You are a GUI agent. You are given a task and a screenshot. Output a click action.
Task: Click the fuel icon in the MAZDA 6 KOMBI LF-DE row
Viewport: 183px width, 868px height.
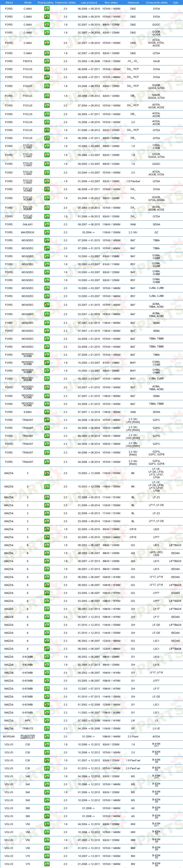[47, 697]
